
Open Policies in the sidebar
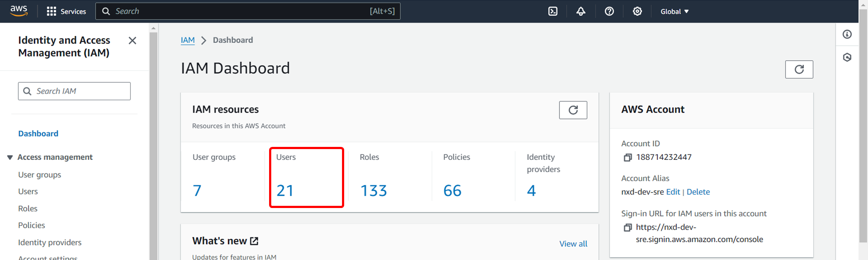(32, 225)
